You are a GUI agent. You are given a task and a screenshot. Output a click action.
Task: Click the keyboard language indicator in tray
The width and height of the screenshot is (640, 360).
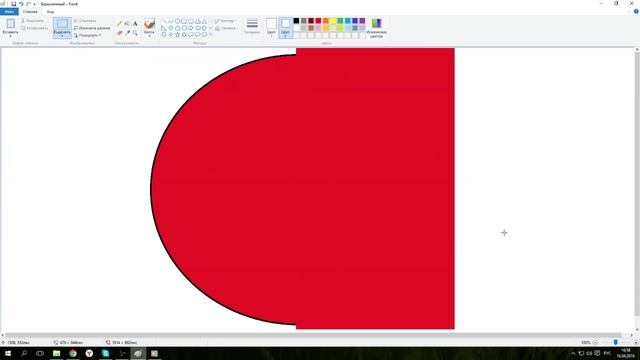tap(607, 353)
